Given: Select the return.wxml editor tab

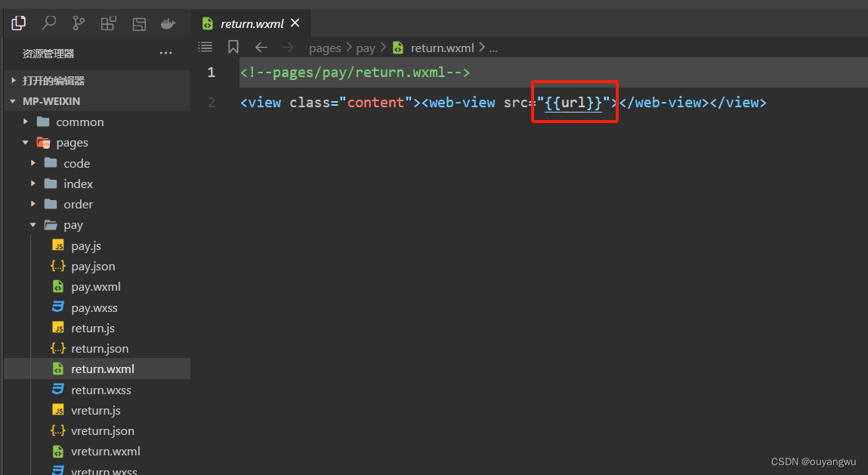Looking at the screenshot, I should [x=250, y=23].
